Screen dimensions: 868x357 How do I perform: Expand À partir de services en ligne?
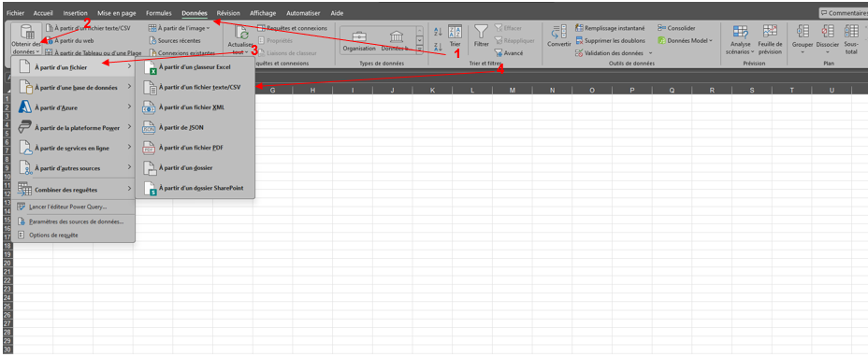point(73,148)
